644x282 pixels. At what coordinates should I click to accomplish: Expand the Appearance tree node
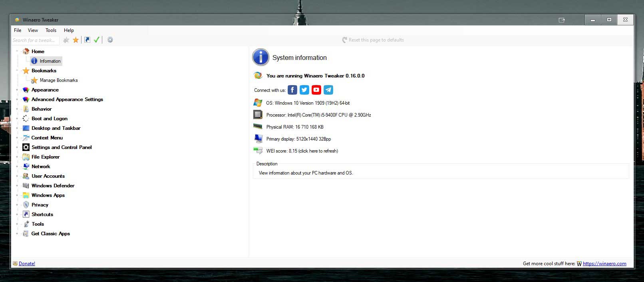point(17,90)
